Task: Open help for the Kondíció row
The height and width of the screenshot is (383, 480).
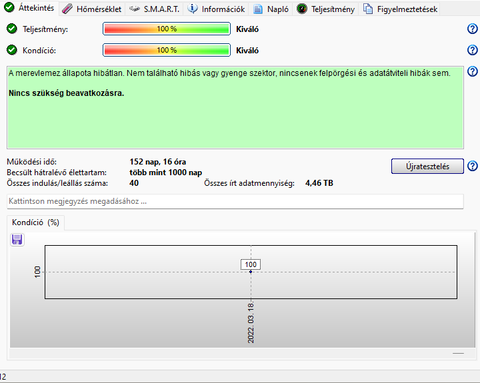Action: click(x=472, y=50)
